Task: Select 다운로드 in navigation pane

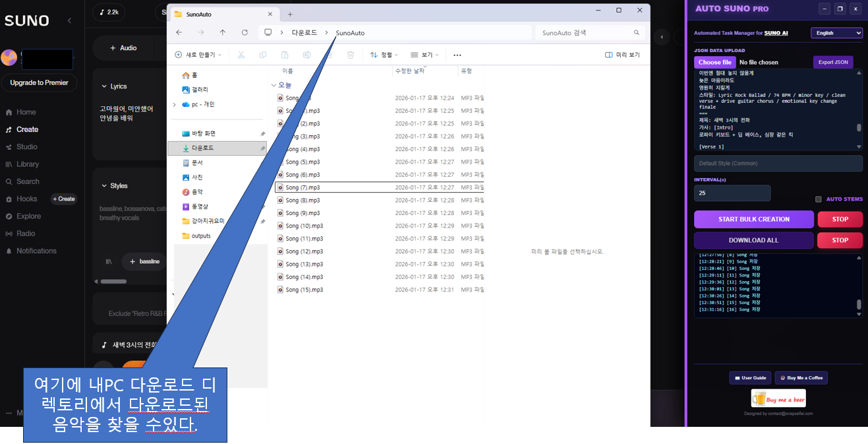Action: (x=217, y=148)
